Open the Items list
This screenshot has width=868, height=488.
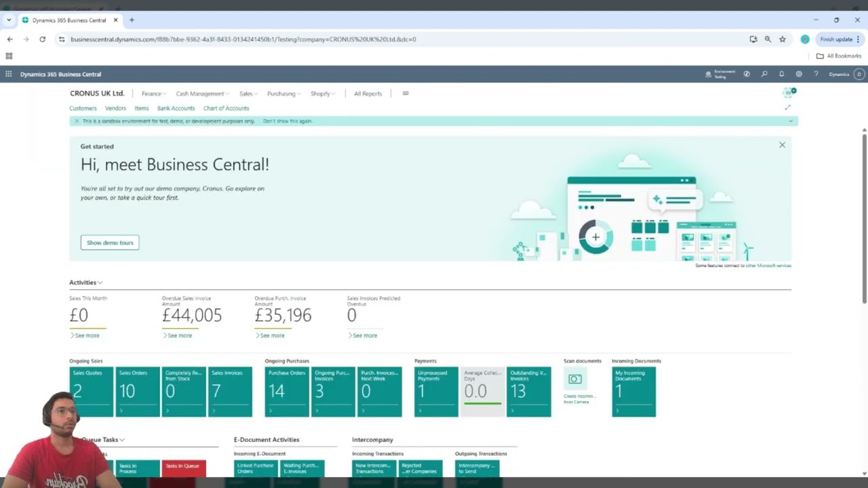pos(141,108)
